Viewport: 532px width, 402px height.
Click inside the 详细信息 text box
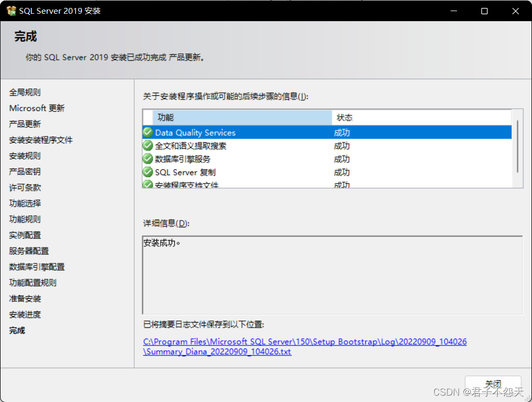pyautogui.click(x=332, y=275)
